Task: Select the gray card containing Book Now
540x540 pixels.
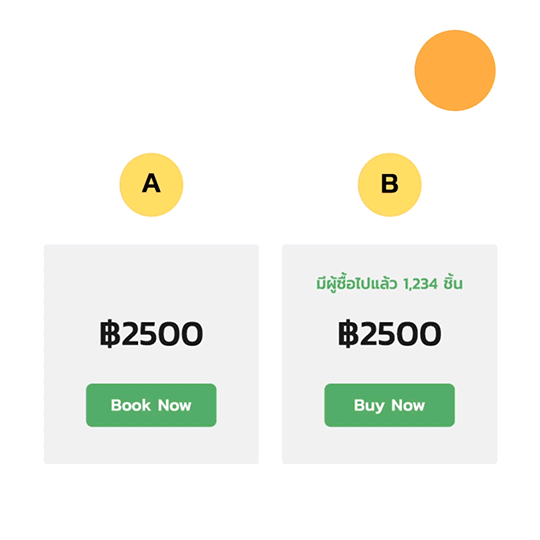Action: pos(151,354)
